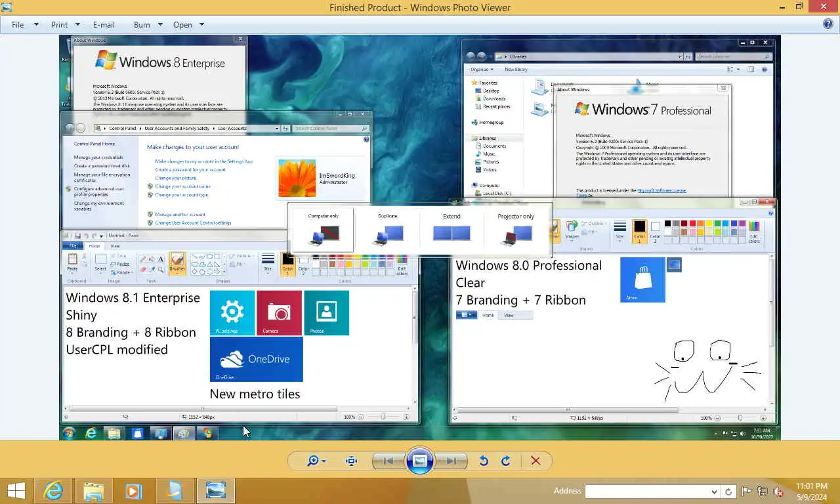This screenshot has width=840, height=504.
Task: Click the displayed Finished Product photo
Action: tap(420, 238)
